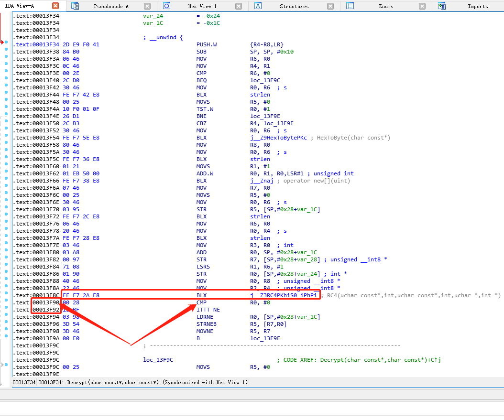This screenshot has width=504, height=420.
Task: Click the Enums tab icon
Action: pyautogui.click(x=350, y=6)
